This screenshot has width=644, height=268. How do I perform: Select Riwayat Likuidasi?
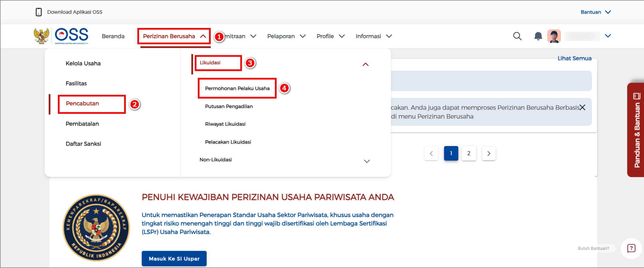[225, 124]
